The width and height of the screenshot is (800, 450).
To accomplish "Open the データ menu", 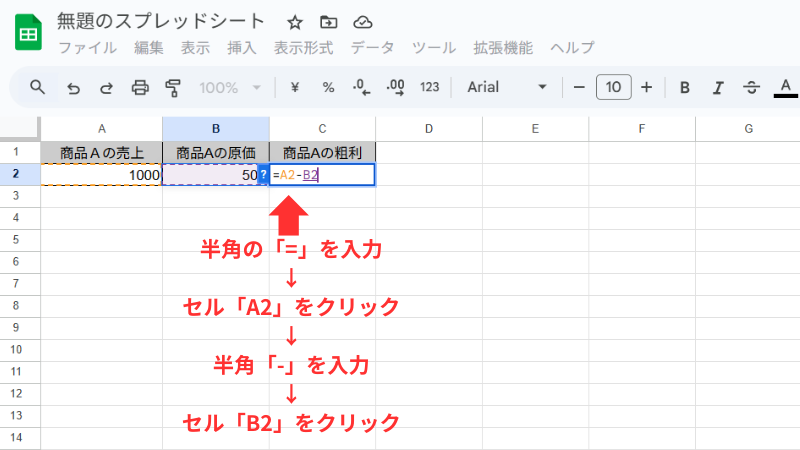I will (x=372, y=48).
